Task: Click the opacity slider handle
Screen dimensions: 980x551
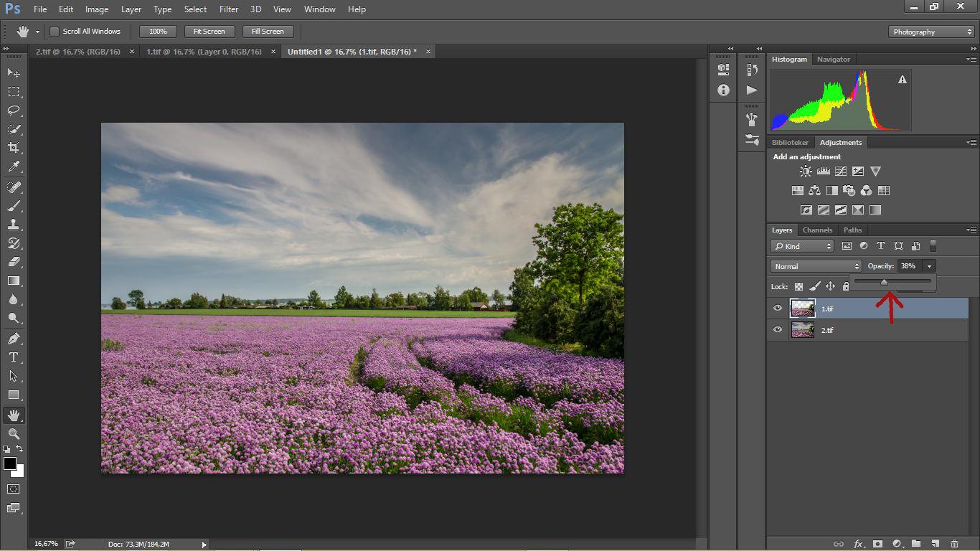Action: (x=884, y=282)
